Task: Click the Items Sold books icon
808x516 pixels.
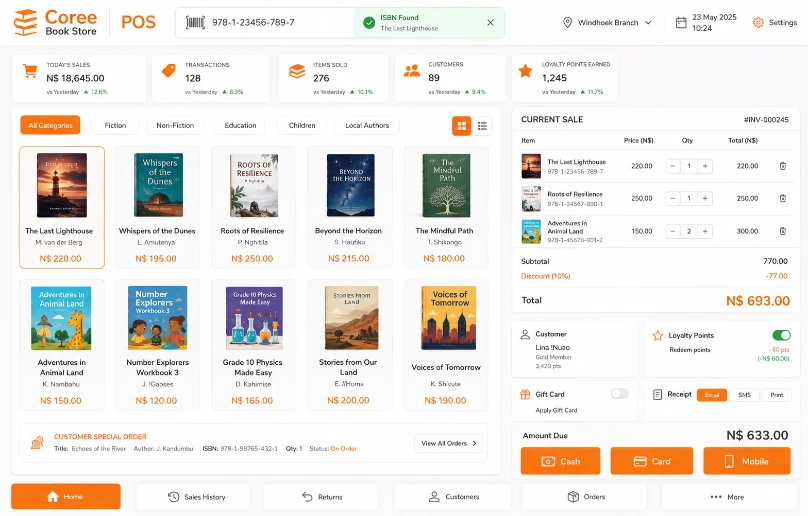Action: pyautogui.click(x=297, y=71)
